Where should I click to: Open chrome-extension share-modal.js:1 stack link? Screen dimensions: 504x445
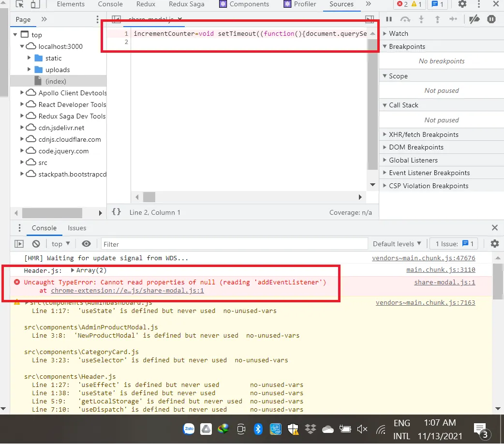127,290
